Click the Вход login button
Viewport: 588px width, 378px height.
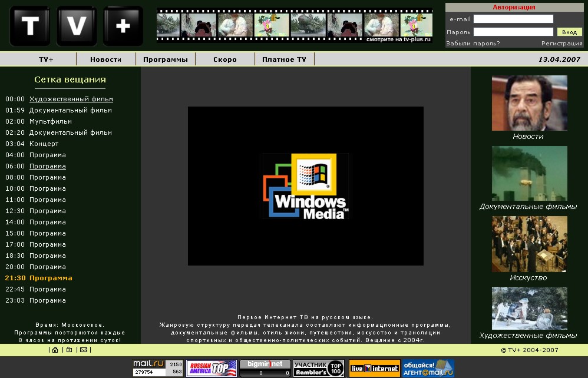click(569, 32)
